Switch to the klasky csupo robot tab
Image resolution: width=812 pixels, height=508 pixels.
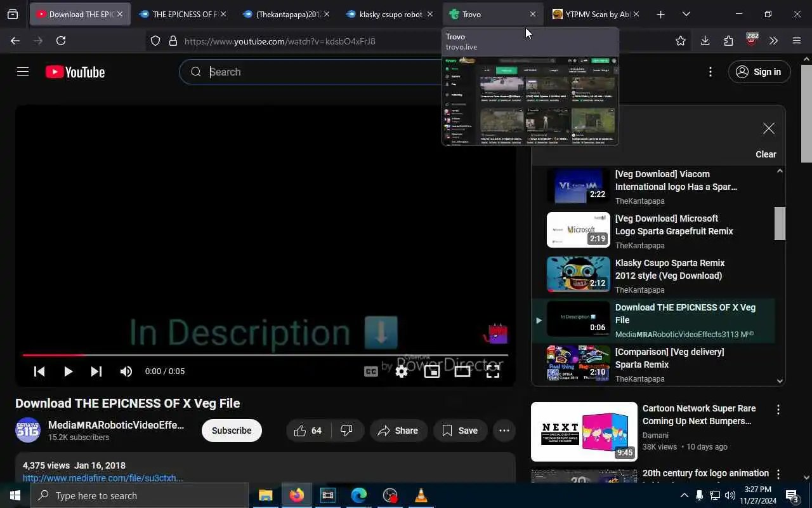(390, 14)
